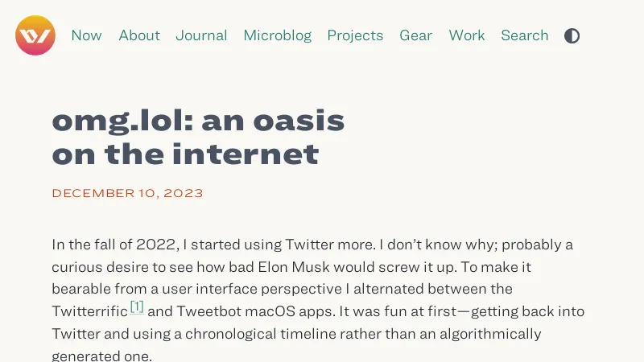Open the Journal section
Viewport: 644px width, 362px height.
pyautogui.click(x=201, y=35)
